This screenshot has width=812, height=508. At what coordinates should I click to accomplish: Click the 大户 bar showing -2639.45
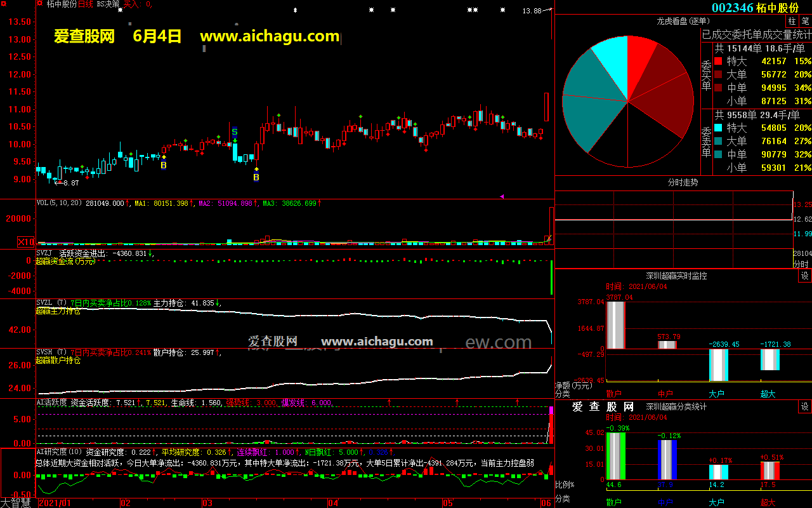coord(718,365)
